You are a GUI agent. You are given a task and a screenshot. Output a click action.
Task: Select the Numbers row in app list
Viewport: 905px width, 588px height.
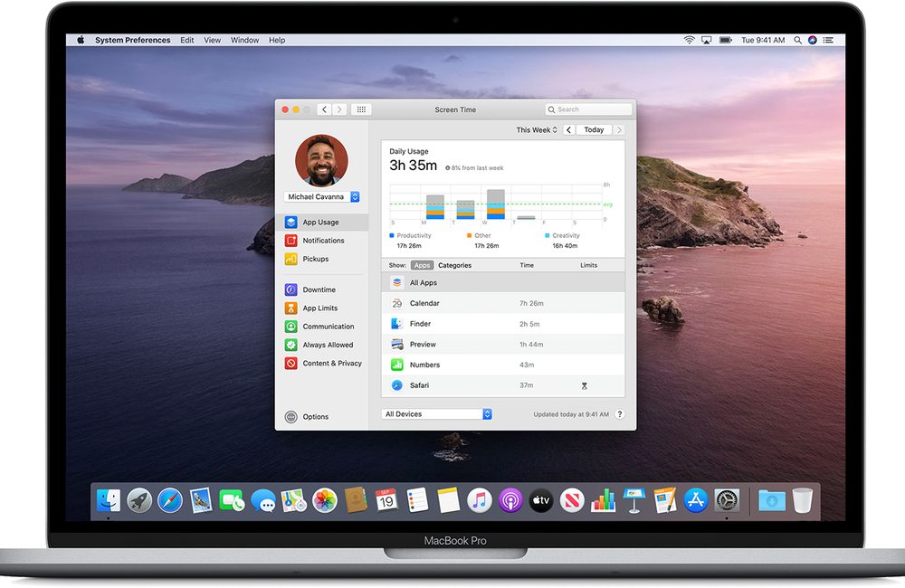(x=503, y=365)
